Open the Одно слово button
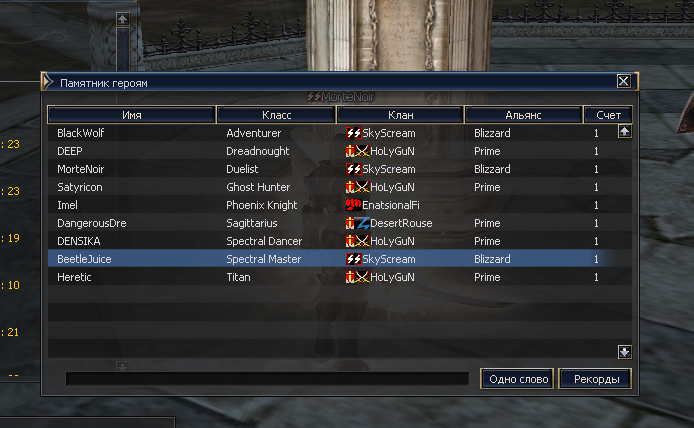 [517, 379]
